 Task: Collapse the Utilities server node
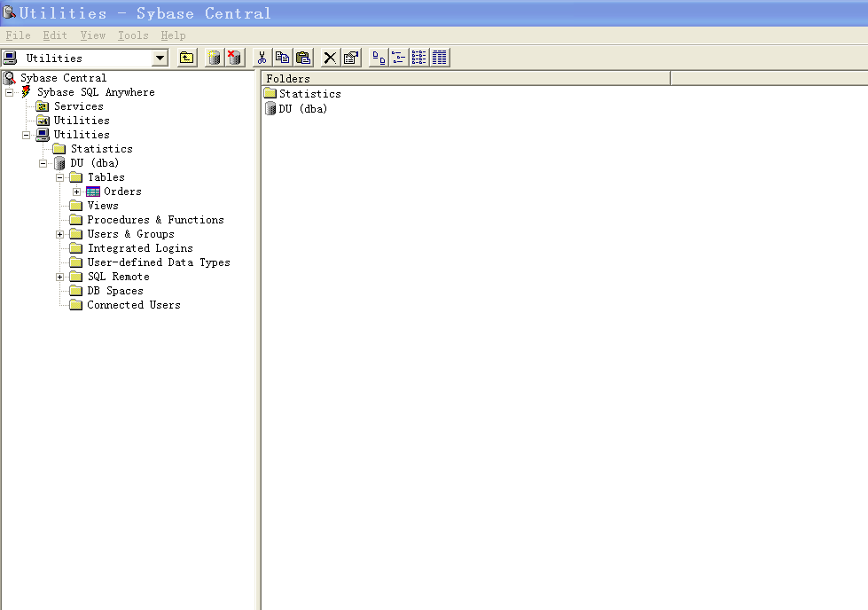pyautogui.click(x=26, y=135)
